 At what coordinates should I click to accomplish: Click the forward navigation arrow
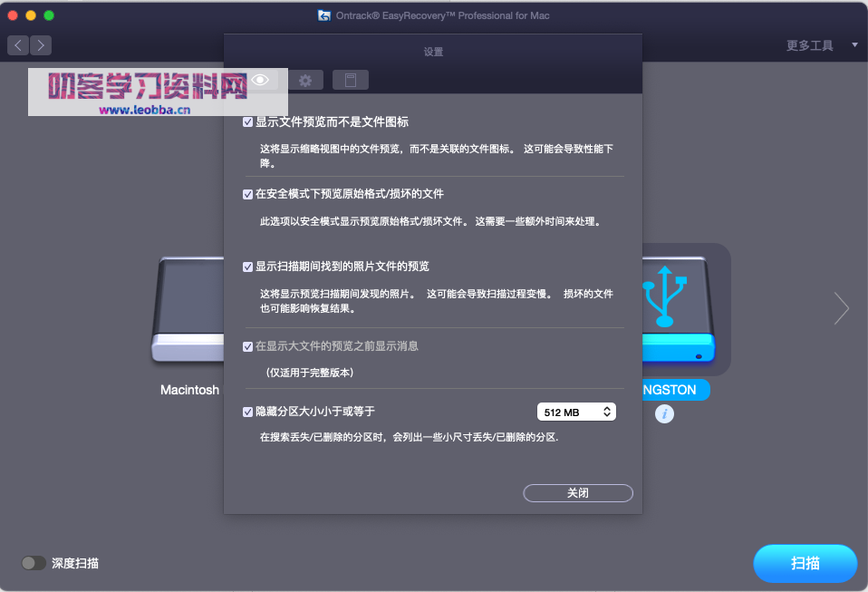pos(40,44)
